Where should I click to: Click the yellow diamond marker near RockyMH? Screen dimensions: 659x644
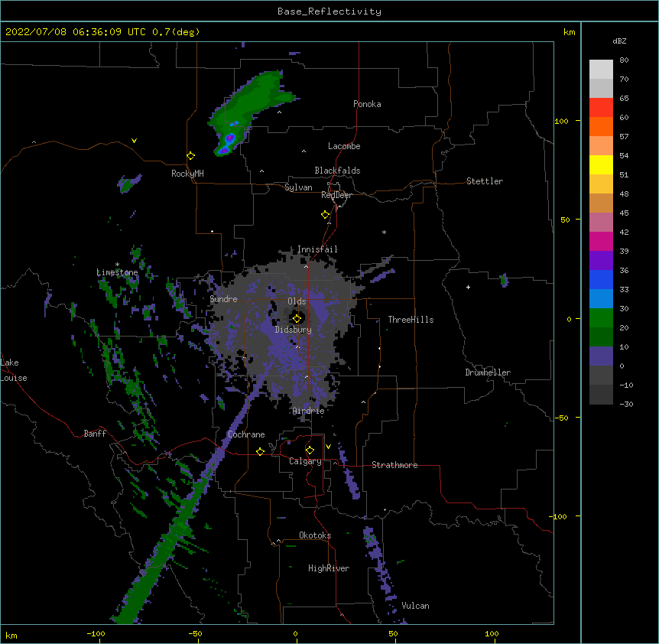click(x=191, y=156)
